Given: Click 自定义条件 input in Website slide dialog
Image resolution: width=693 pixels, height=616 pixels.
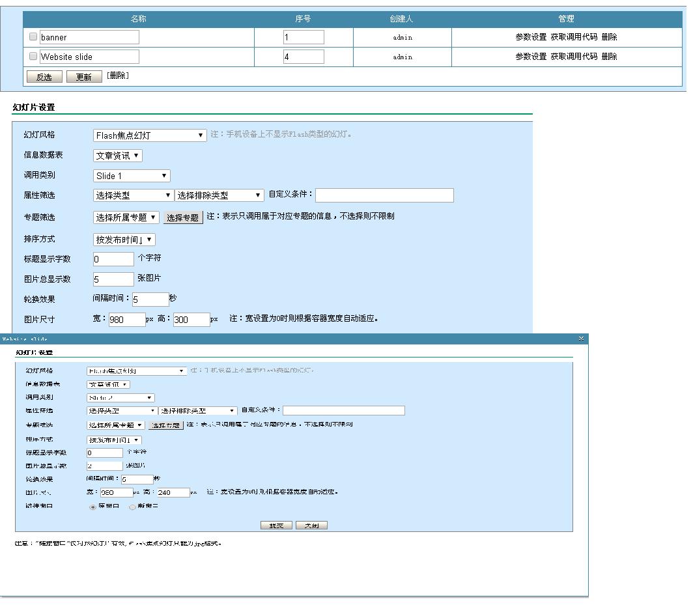Looking at the screenshot, I should click(344, 410).
